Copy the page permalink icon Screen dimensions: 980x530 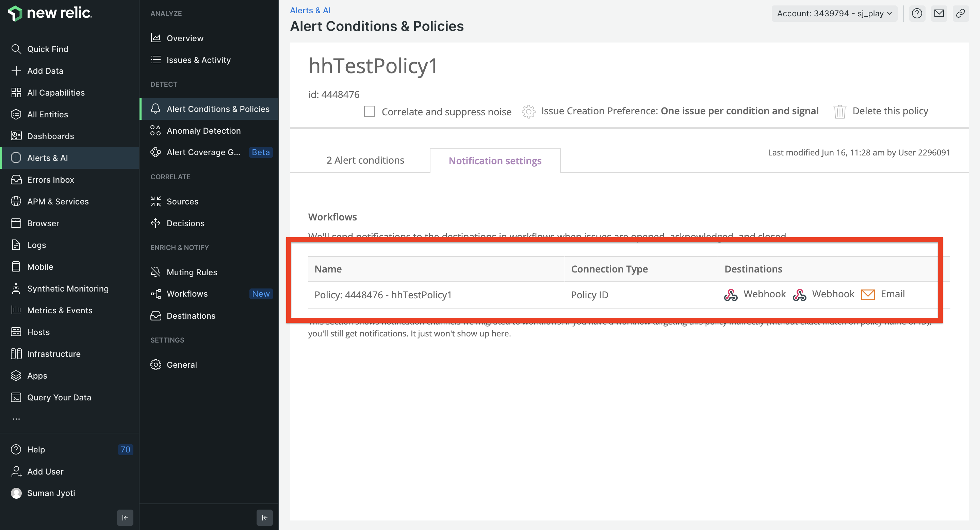coord(960,13)
